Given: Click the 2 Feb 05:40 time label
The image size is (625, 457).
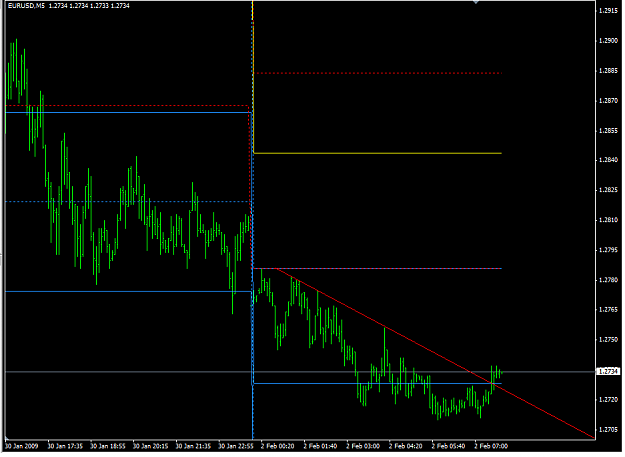Looking at the screenshot, I should click(448, 446).
